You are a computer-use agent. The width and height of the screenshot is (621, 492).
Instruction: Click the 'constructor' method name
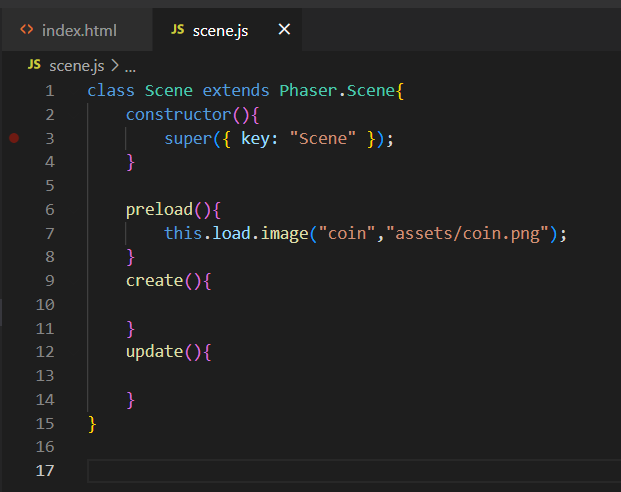point(179,114)
